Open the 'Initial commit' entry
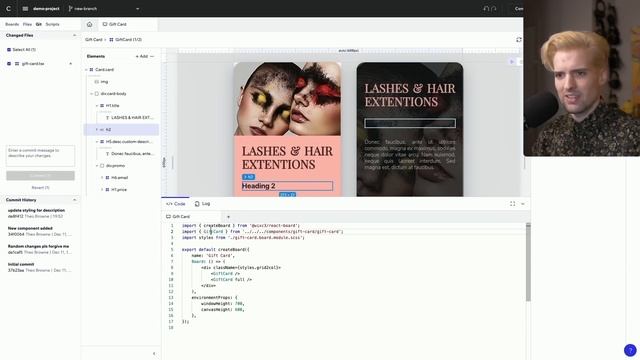This screenshot has width=640, height=360. click(39, 267)
